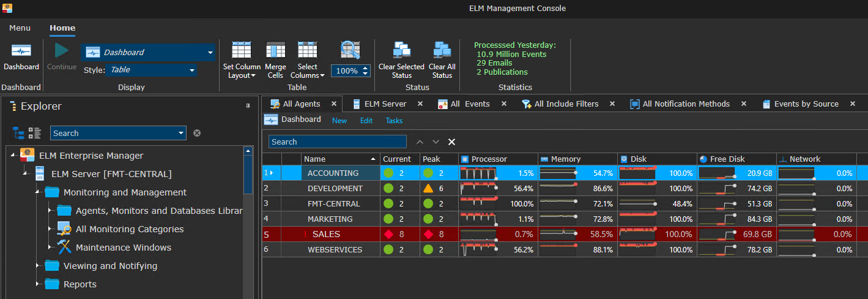Expand Agents, Monitors and Databases node

tap(50, 211)
